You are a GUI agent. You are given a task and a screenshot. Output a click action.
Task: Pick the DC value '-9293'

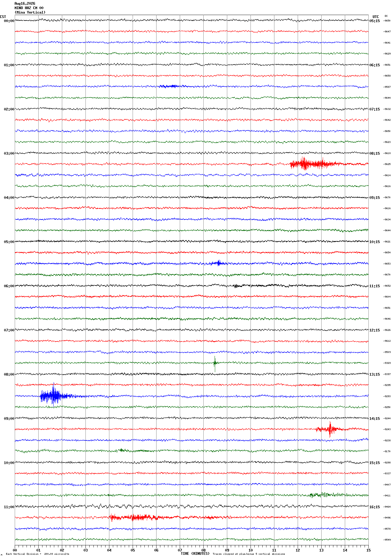point(387,396)
